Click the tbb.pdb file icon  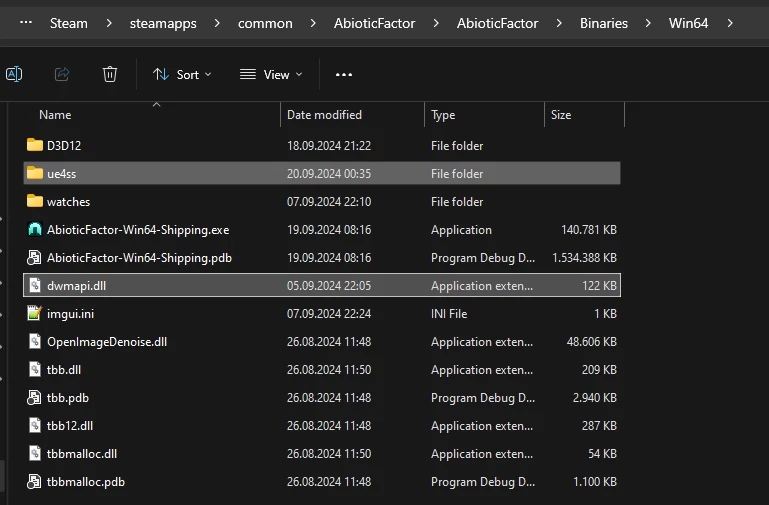(34, 398)
